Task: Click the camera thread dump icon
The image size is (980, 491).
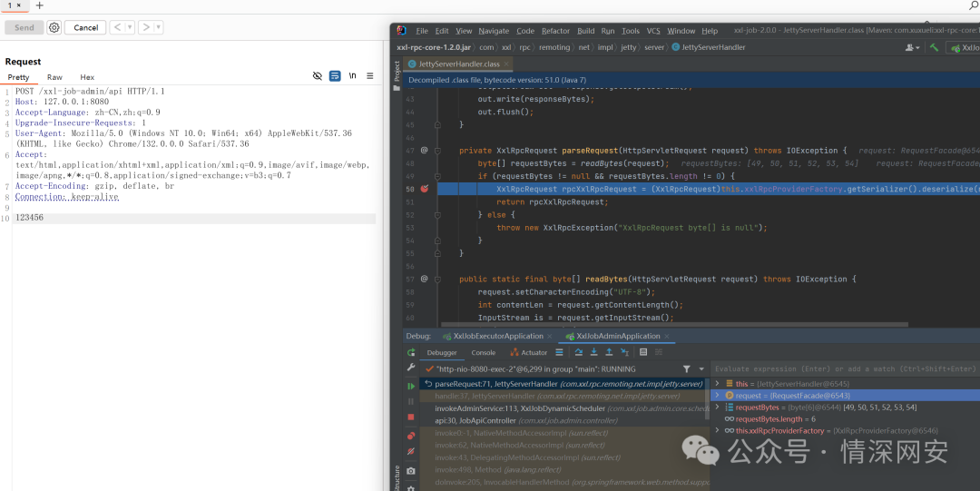Action: pyautogui.click(x=411, y=471)
